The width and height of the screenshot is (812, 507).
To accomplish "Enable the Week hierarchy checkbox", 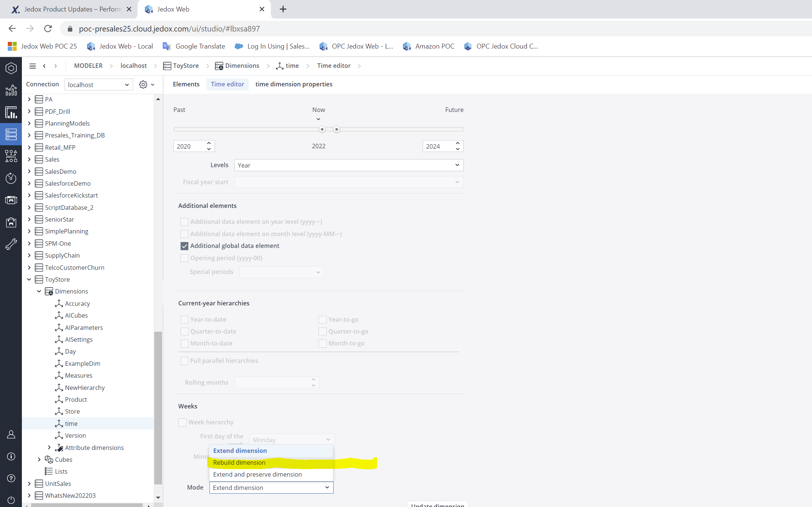I will click(182, 422).
